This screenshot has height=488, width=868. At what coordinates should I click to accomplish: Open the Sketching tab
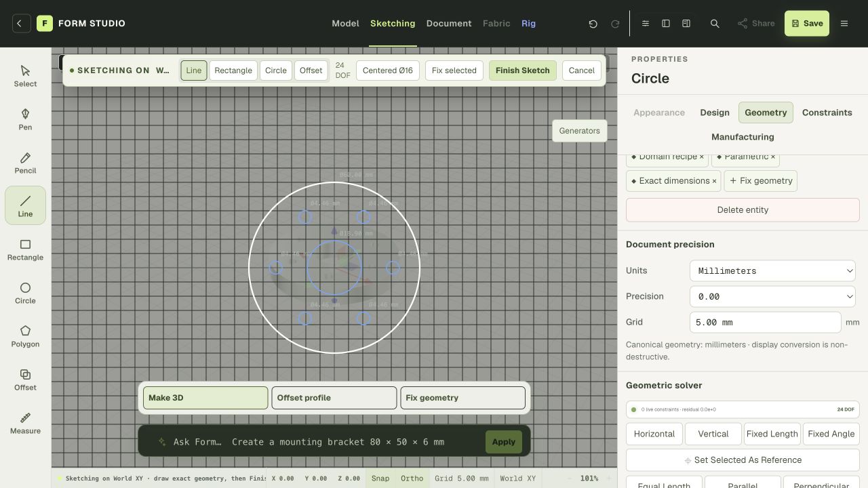coord(393,24)
